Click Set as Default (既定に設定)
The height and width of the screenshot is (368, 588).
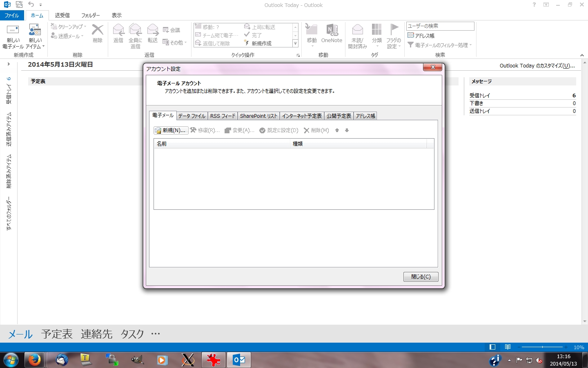[279, 130]
